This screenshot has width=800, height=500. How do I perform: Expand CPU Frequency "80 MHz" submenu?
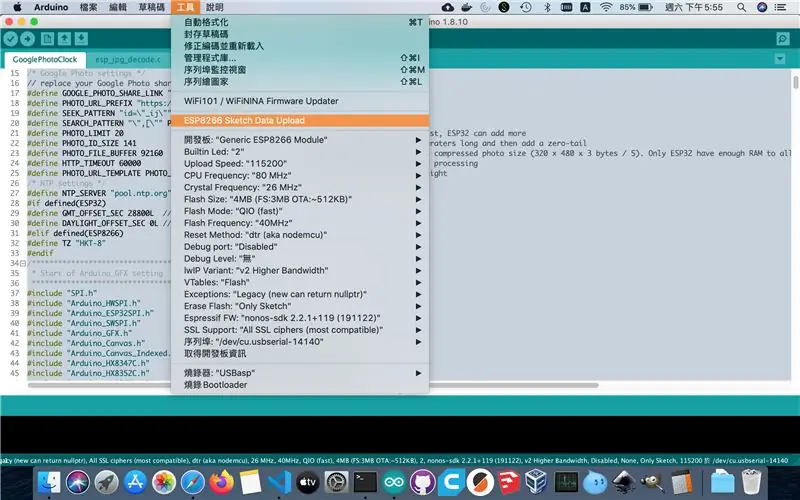[300, 176]
